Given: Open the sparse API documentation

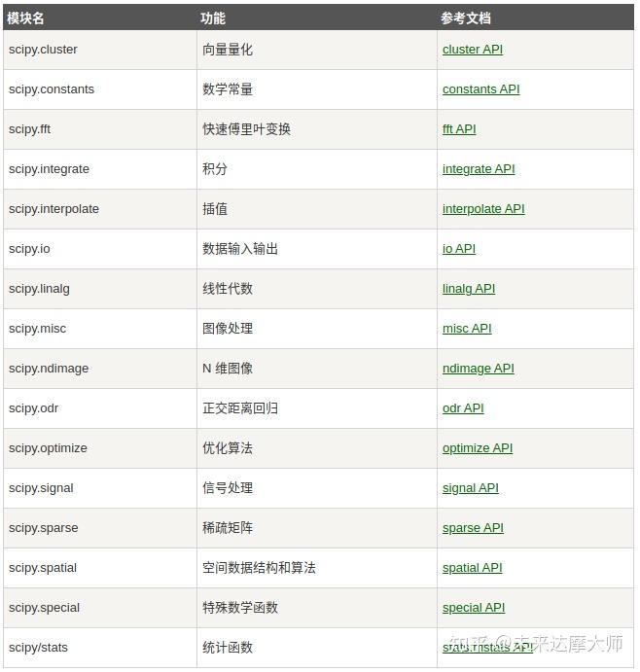Looking at the screenshot, I should 473,528.
